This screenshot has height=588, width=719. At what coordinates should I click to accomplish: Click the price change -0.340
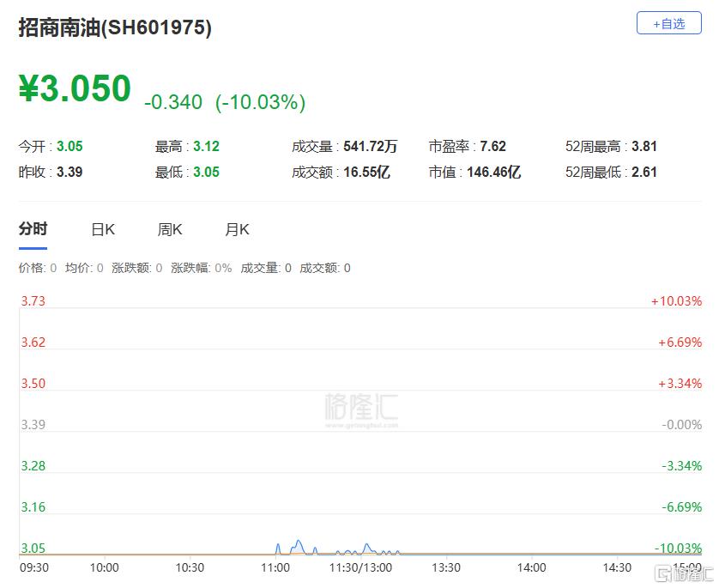173,102
